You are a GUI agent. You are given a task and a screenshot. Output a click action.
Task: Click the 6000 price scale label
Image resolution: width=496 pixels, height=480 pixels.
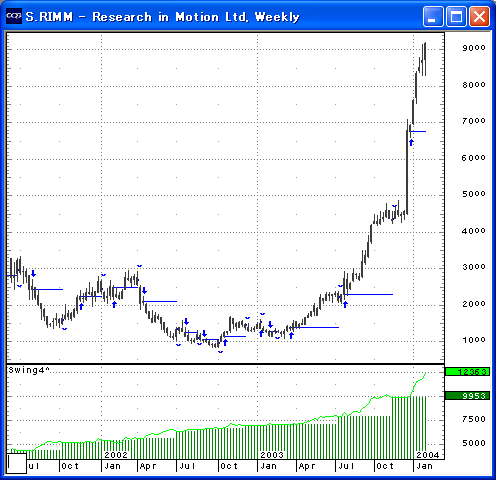pyautogui.click(x=474, y=158)
